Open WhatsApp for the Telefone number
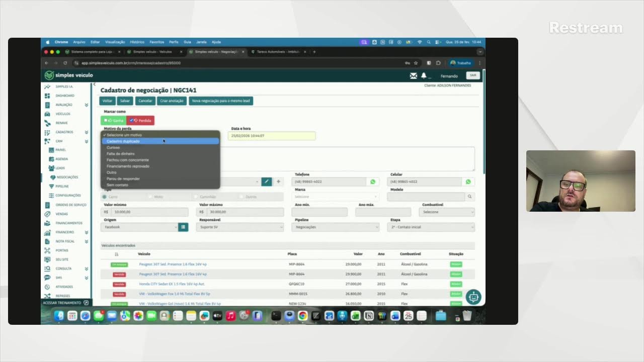 pyautogui.click(x=373, y=182)
